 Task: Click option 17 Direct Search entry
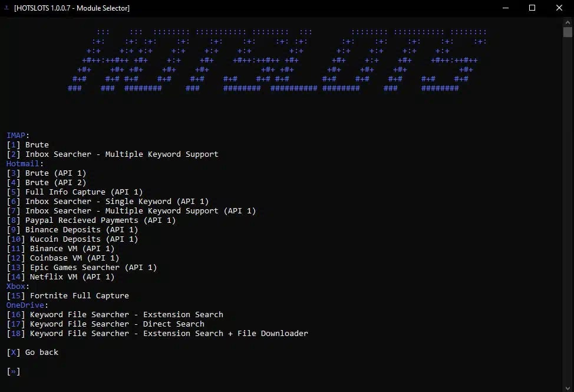pyautogui.click(x=105, y=324)
